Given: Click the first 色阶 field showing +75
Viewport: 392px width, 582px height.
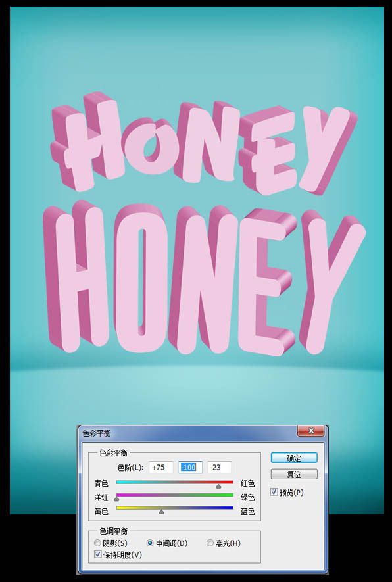Looking at the screenshot, I should pyautogui.click(x=161, y=468).
